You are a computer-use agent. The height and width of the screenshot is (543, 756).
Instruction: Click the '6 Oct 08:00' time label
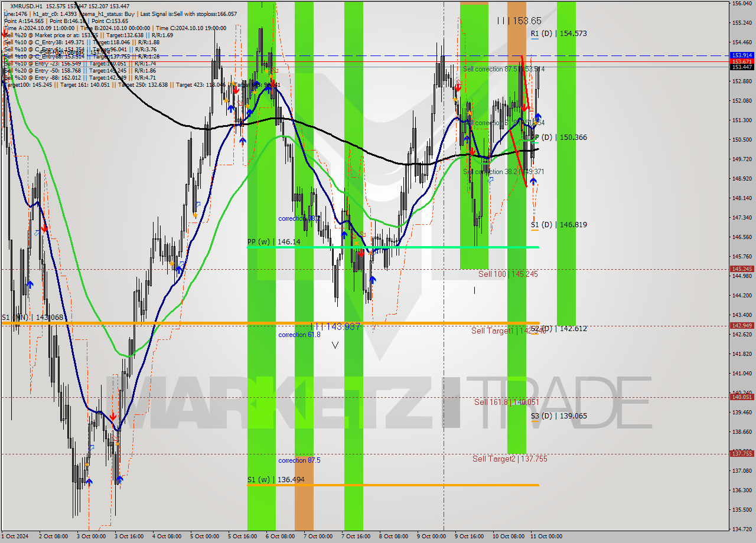point(280,537)
